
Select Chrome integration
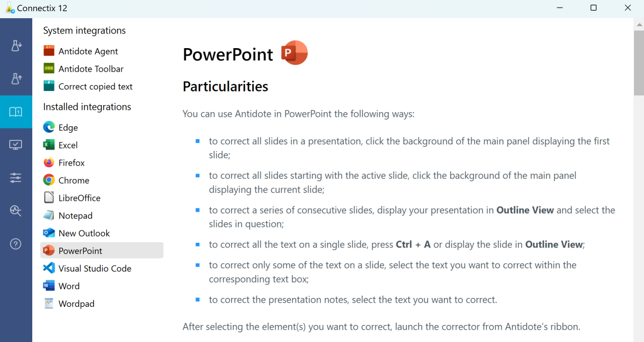click(74, 180)
